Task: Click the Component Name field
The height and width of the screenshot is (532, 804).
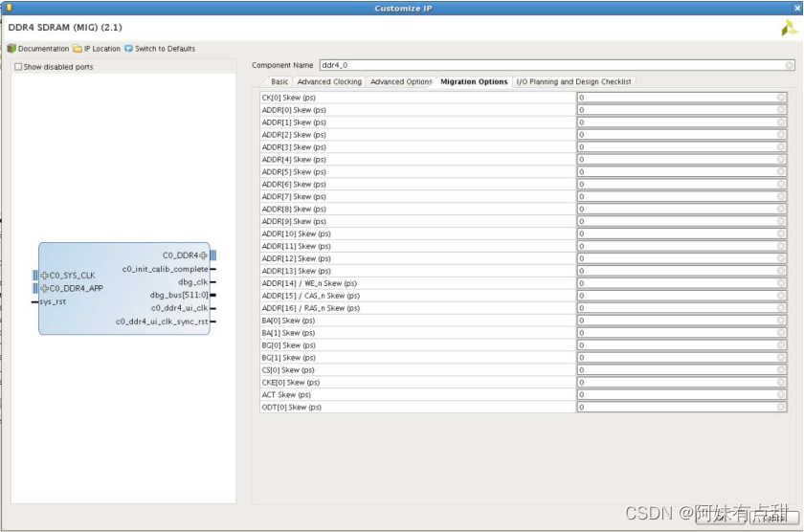Action: coord(557,65)
